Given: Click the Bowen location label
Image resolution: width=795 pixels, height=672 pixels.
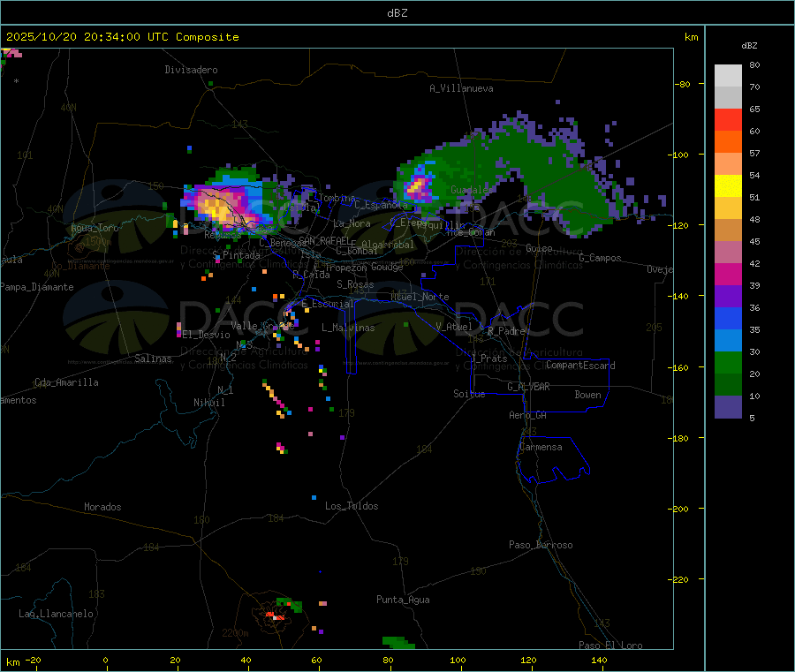Looking at the screenshot, I should pyautogui.click(x=588, y=396).
